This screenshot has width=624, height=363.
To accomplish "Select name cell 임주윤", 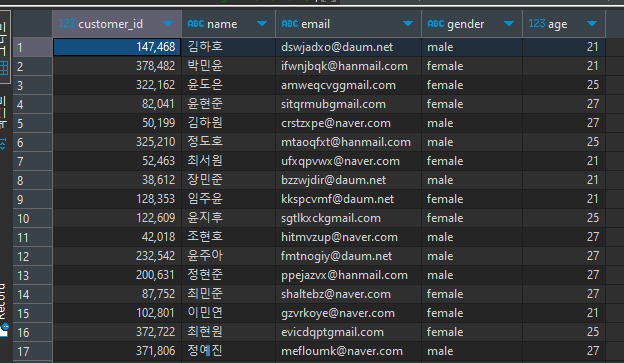I will click(228, 199).
